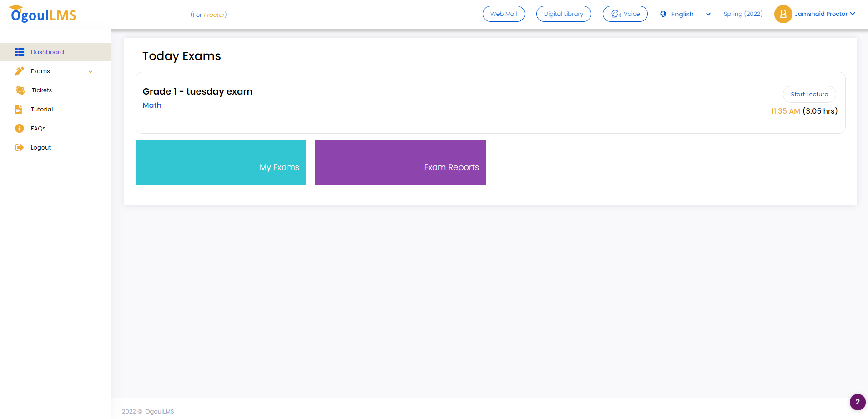Click the Dashboard grid icon in sidebar

[20, 52]
